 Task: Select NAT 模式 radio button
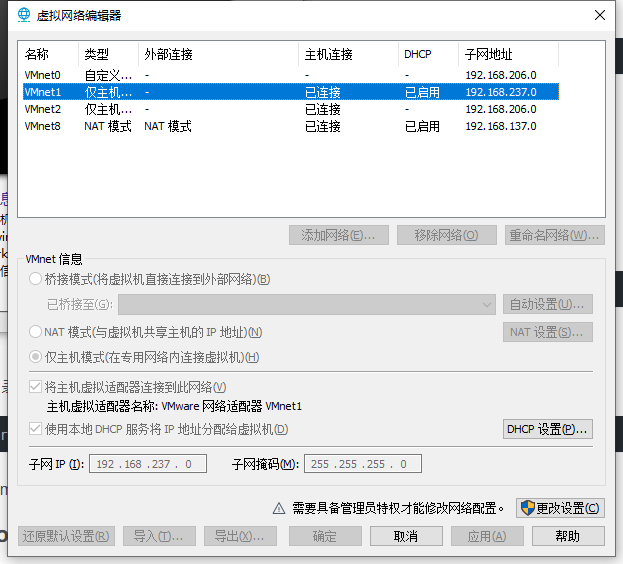[x=35, y=332]
